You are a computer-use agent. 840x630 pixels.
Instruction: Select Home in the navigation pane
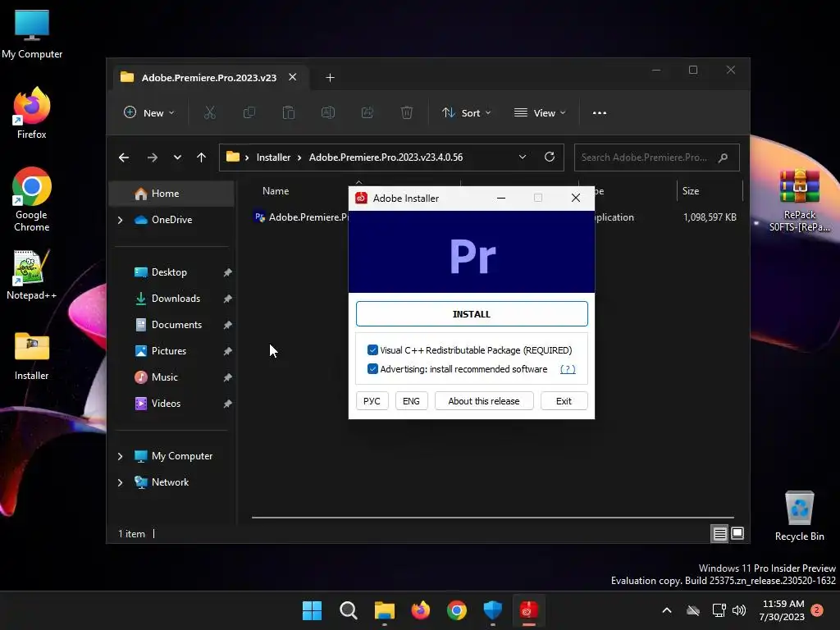(171, 194)
